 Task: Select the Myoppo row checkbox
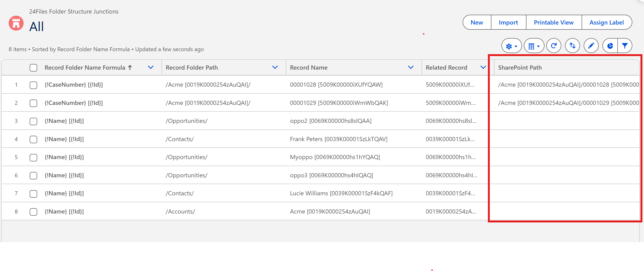point(33,157)
